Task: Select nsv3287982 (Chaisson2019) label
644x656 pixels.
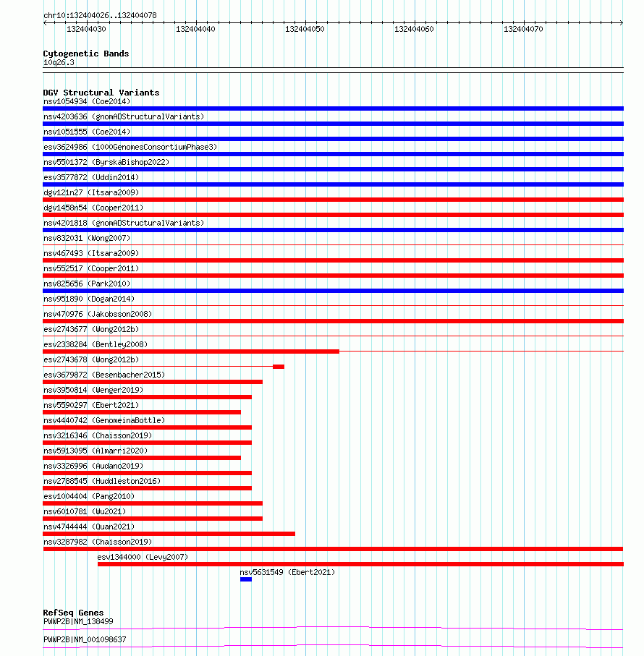Action: pyautogui.click(x=98, y=542)
